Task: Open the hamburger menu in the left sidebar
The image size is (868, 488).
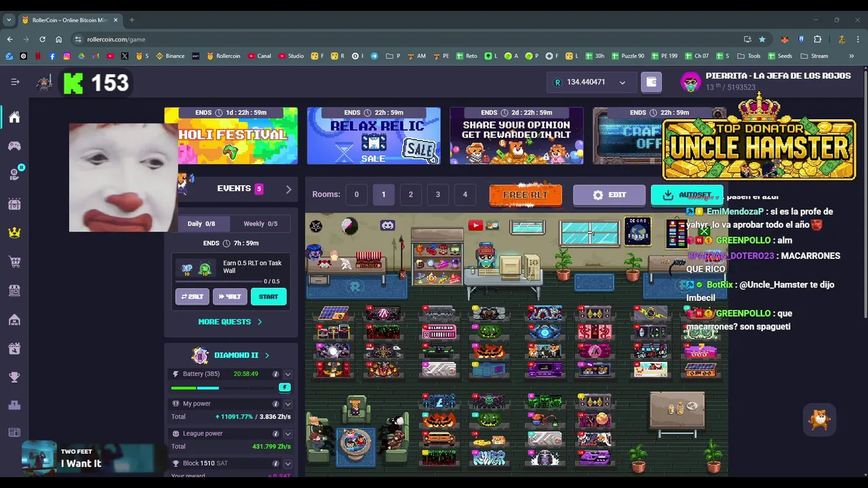Action: 15,82
